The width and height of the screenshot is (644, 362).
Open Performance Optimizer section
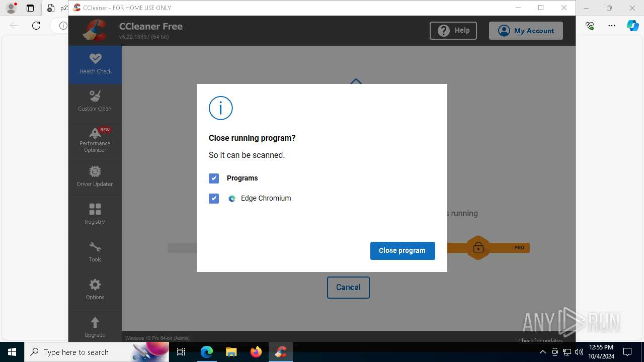[95, 139]
